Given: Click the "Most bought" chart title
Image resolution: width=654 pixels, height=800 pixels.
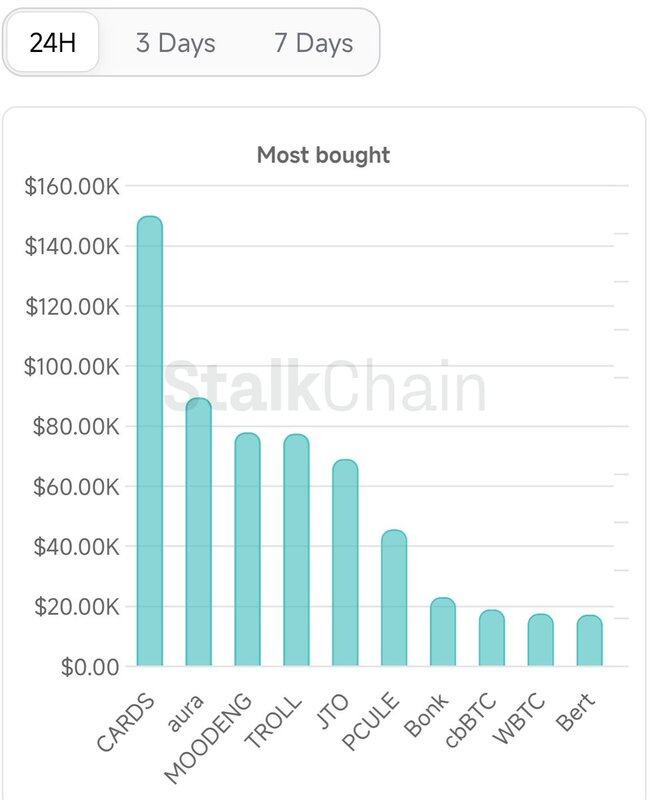Looking at the screenshot, I should [x=323, y=155].
